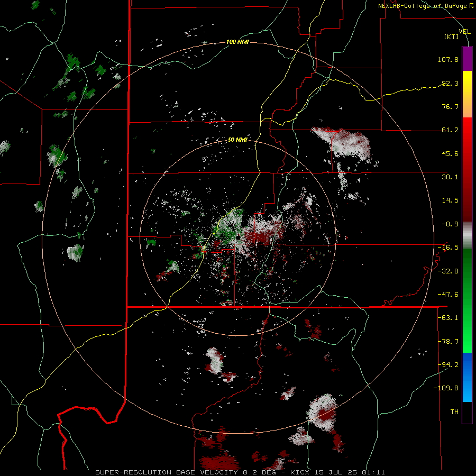476x476 pixels.
Task: Pick the green segment of velocity scale
Action: [x=467, y=300]
